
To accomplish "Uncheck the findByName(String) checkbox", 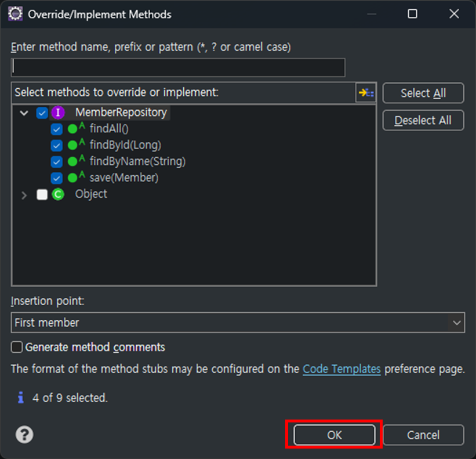I will [x=56, y=162].
